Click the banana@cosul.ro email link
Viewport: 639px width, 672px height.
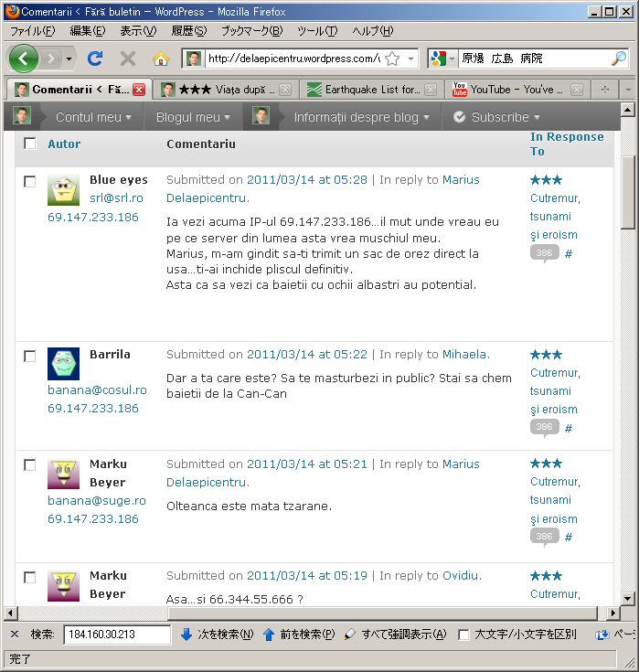[x=97, y=389]
